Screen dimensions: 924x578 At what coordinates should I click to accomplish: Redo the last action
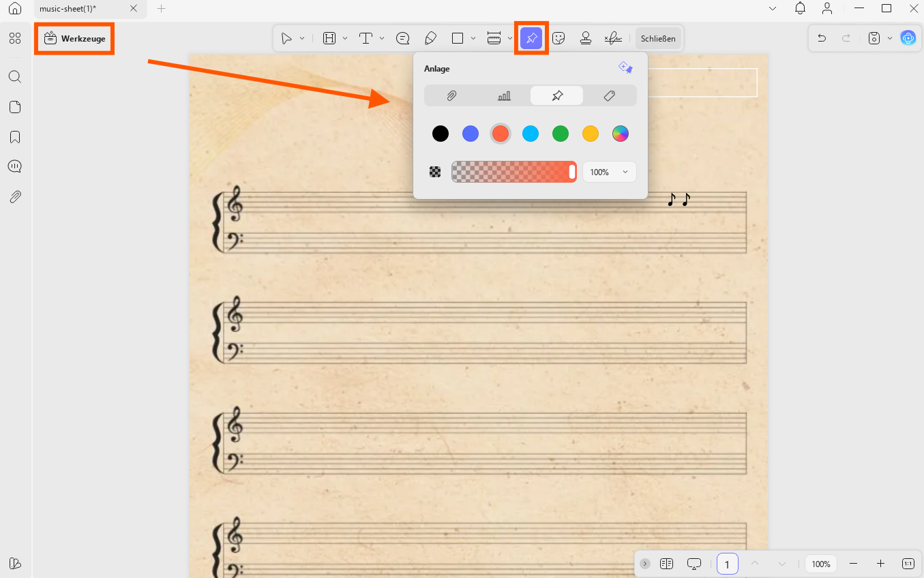pyautogui.click(x=846, y=39)
